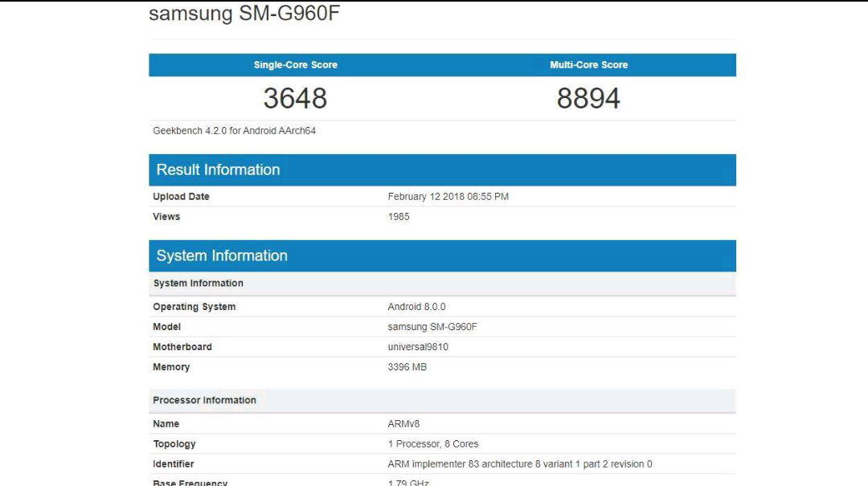Click the processor name ARMv8
The height and width of the screenshot is (486, 868).
point(403,424)
